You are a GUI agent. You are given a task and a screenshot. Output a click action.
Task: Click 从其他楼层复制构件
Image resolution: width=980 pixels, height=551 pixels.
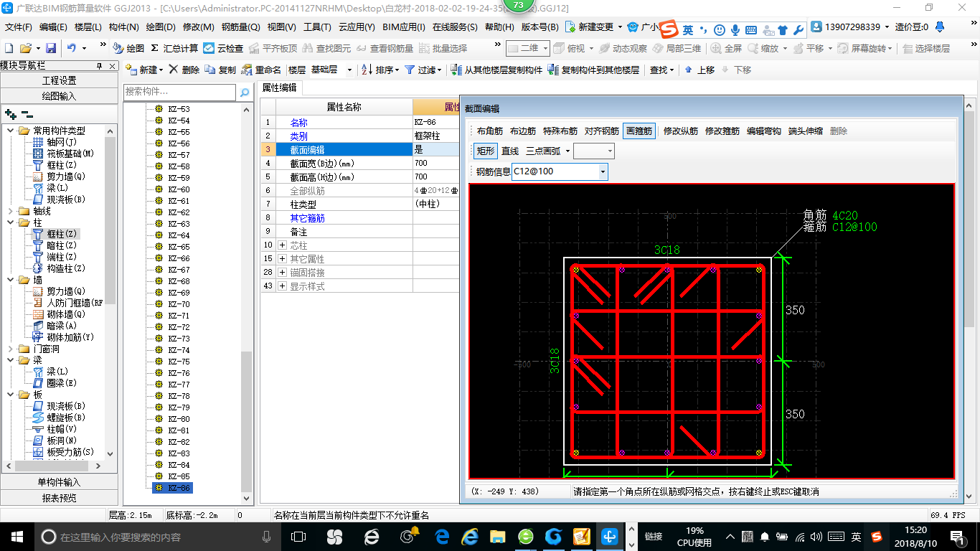(496, 70)
